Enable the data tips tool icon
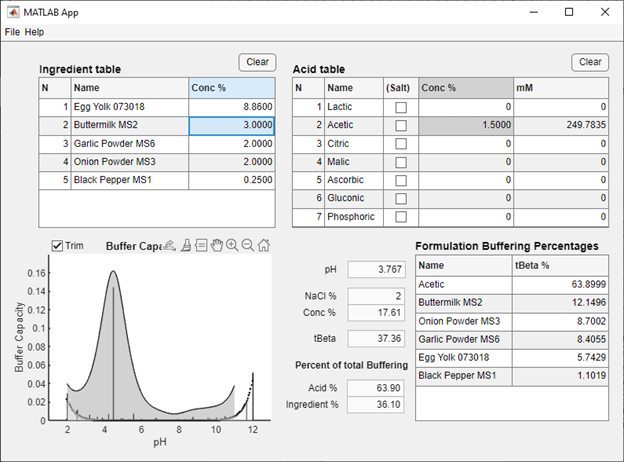The width and height of the screenshot is (624, 462). click(x=201, y=245)
